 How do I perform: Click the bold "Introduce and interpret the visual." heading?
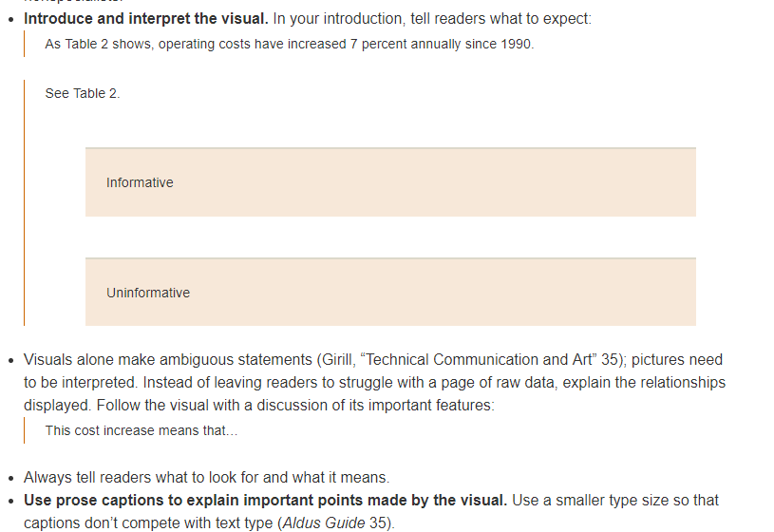(146, 19)
